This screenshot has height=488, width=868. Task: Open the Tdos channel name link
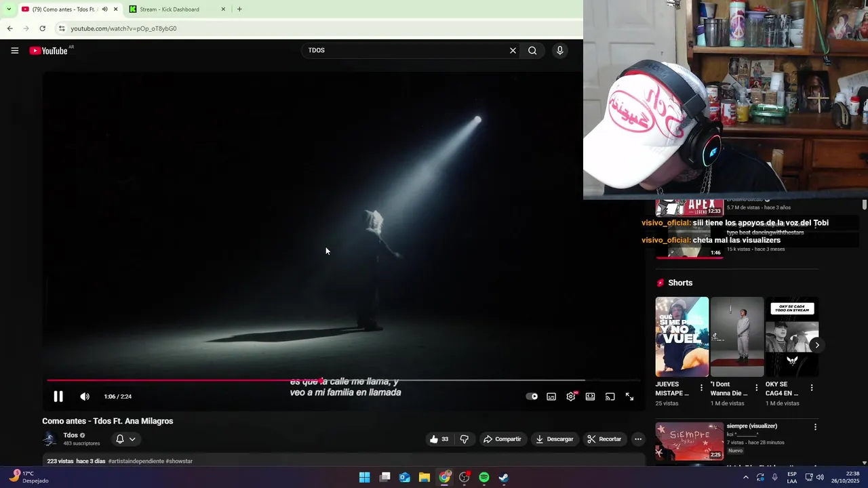[71, 435]
